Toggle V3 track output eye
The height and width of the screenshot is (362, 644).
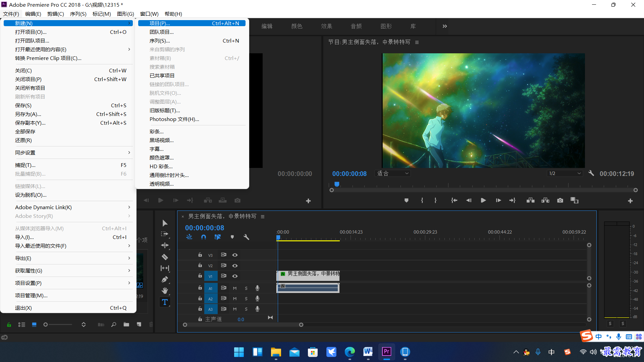pyautogui.click(x=235, y=255)
